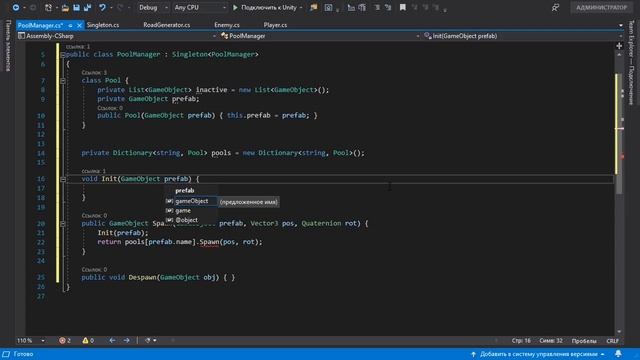Open the Live Share feedback icon at top right
The height and width of the screenshot is (360, 640).
[555, 7]
